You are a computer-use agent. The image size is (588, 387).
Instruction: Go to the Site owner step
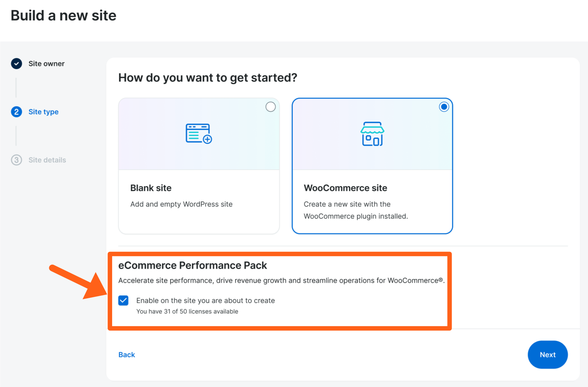point(46,64)
